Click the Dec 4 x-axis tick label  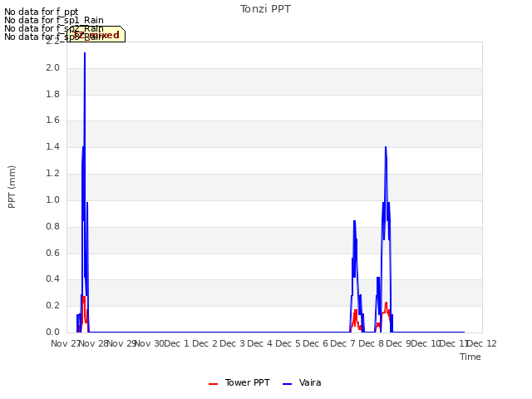click(260, 343)
